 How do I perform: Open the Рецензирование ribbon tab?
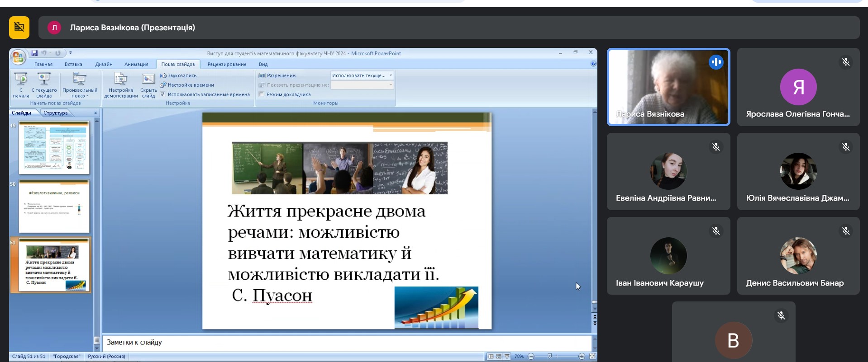pos(227,64)
